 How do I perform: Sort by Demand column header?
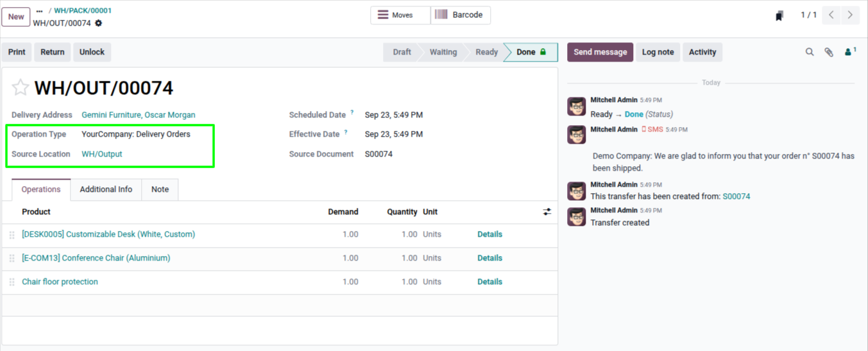tap(343, 212)
